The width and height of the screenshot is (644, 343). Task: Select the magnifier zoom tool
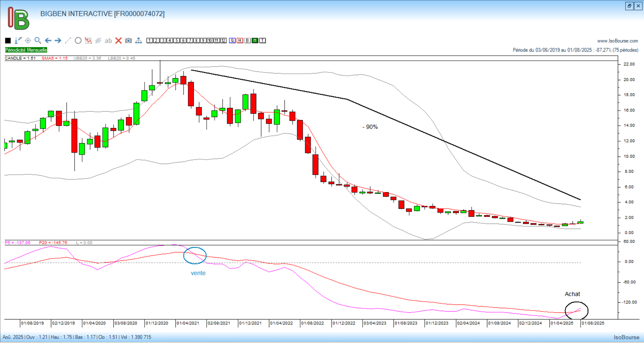(38, 41)
